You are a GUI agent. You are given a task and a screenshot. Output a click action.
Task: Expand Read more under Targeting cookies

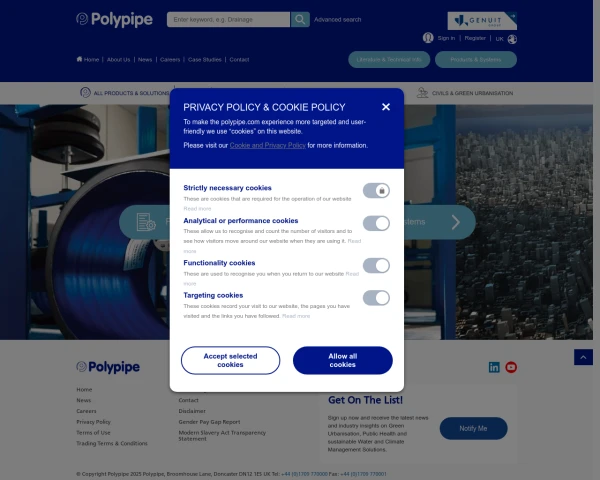296,316
